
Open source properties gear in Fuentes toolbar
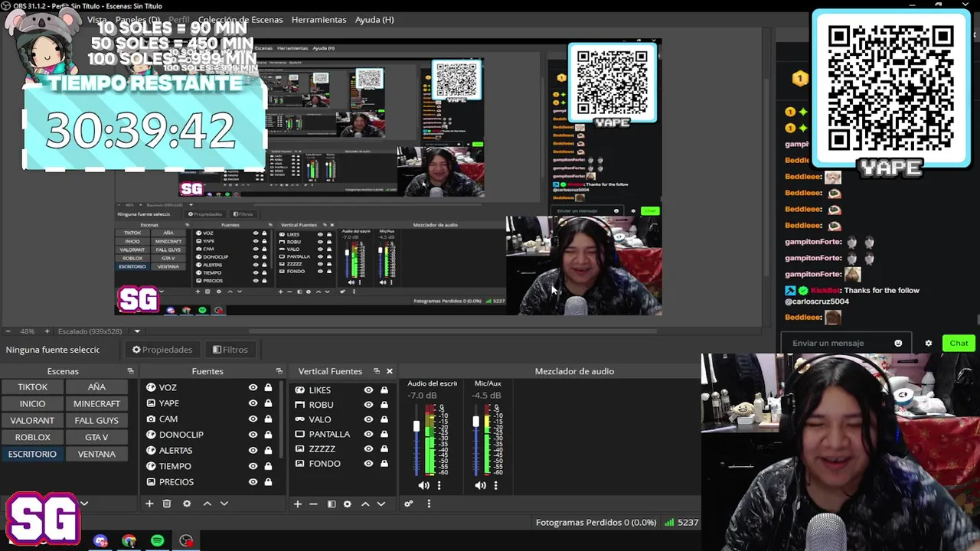click(187, 504)
